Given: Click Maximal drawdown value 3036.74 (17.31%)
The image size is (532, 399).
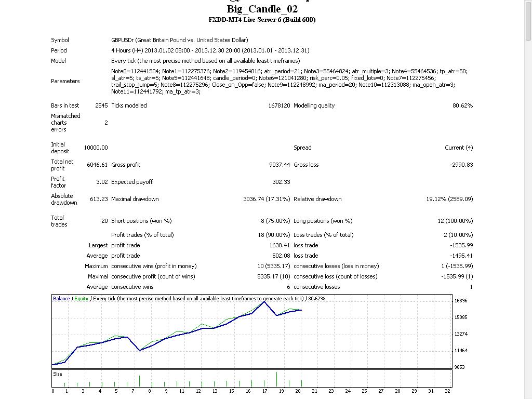Looking at the screenshot, I should tap(267, 199).
